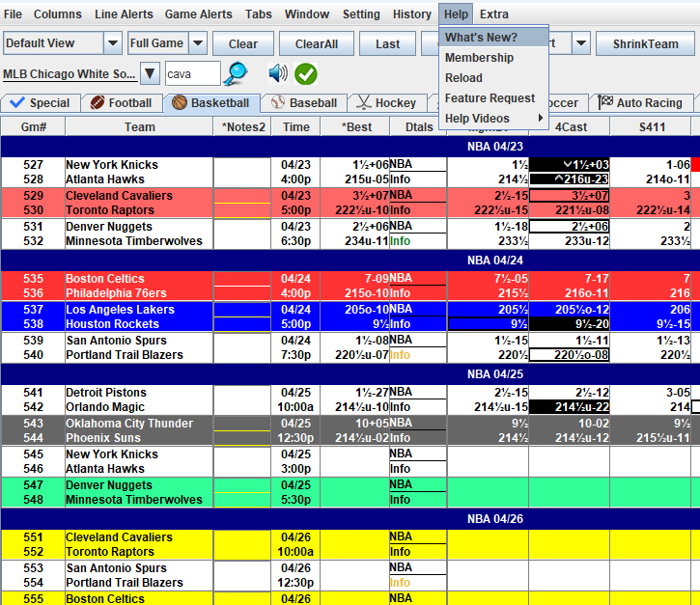Open the Columns menu
700x605 pixels.
[x=58, y=14]
